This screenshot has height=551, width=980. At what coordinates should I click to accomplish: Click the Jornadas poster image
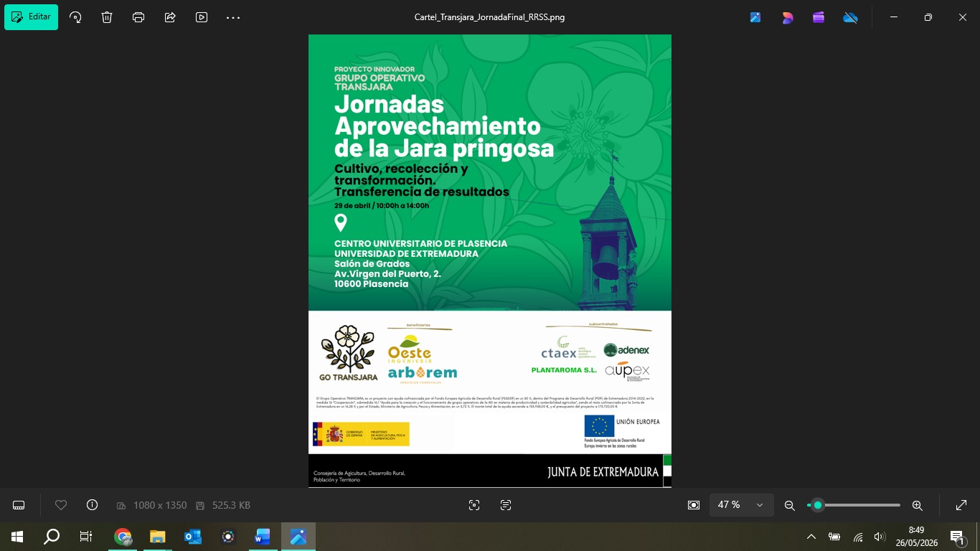tap(490, 261)
